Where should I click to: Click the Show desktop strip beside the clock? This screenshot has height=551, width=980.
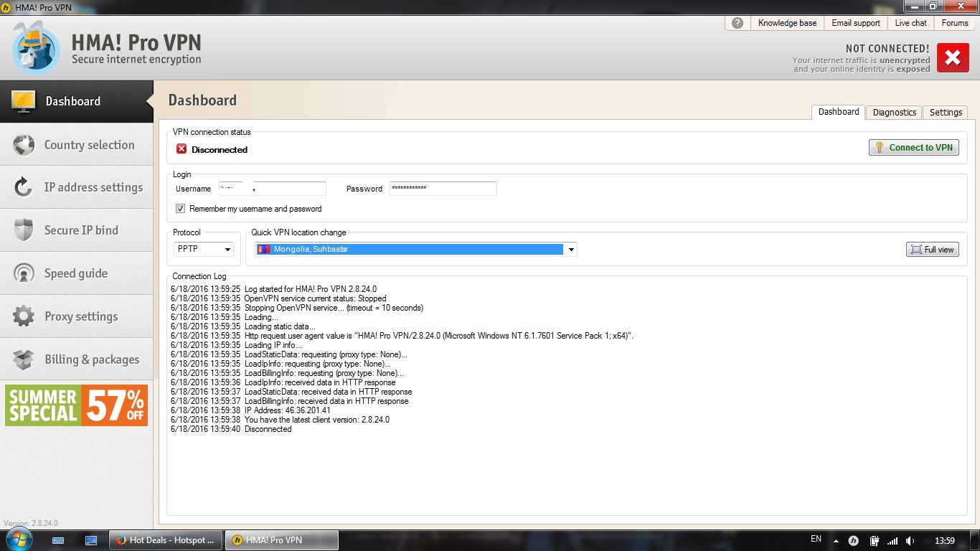point(974,540)
